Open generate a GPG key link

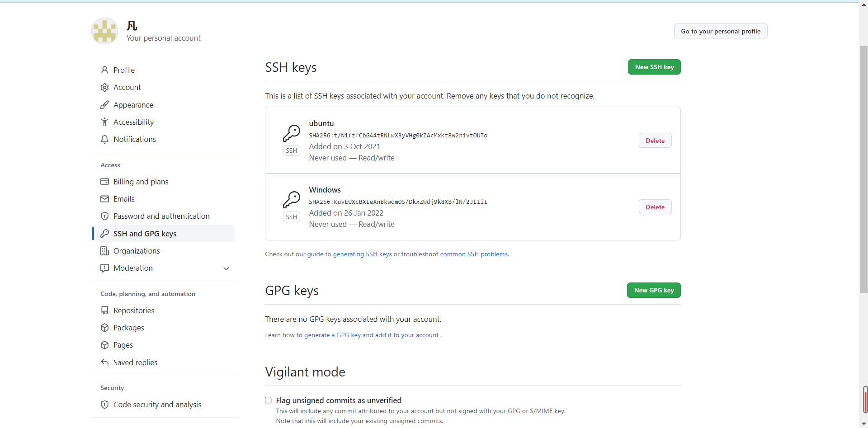click(x=372, y=335)
